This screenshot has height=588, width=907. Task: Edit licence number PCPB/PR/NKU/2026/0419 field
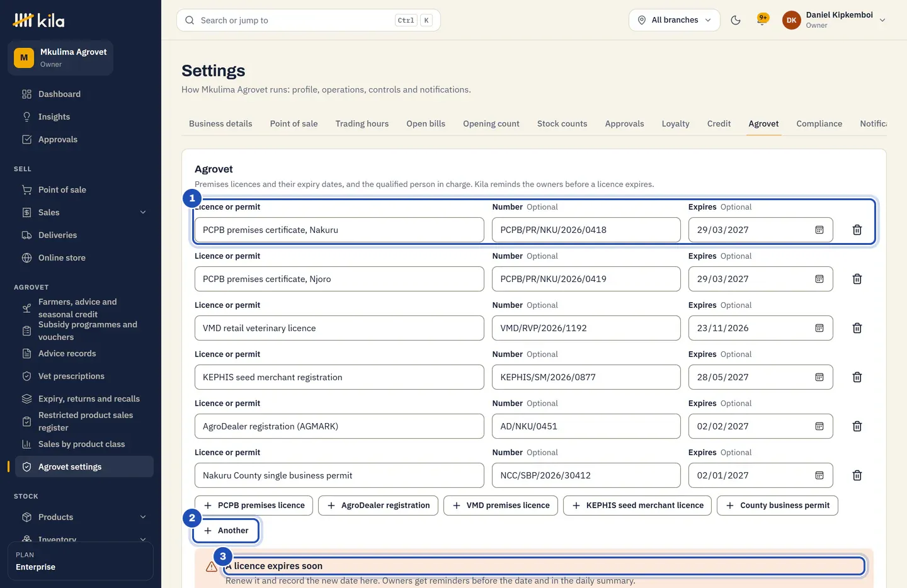tap(586, 279)
